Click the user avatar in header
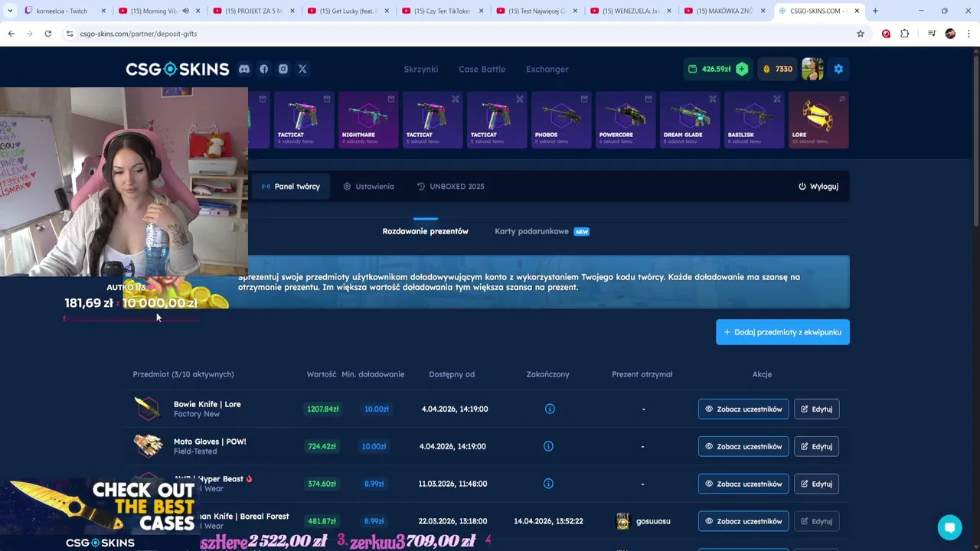The height and width of the screenshot is (551, 980). pos(812,69)
